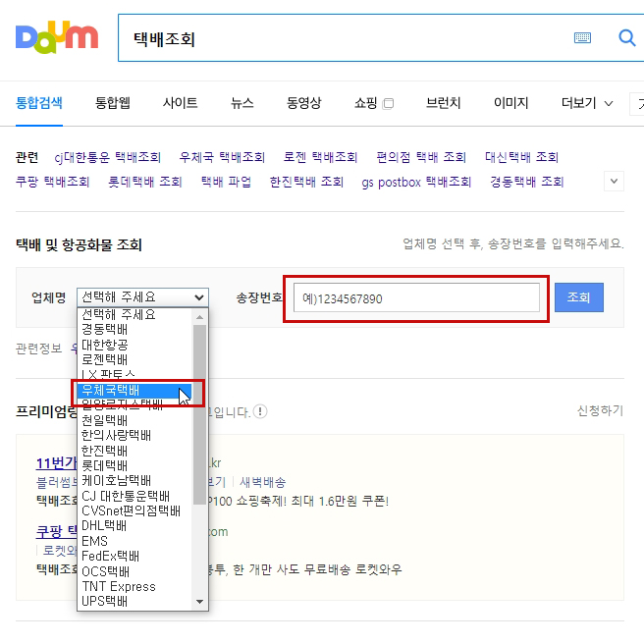644x644 pixels.
Task: Choose 롯데택배 from the courier list
Action: coord(134,465)
